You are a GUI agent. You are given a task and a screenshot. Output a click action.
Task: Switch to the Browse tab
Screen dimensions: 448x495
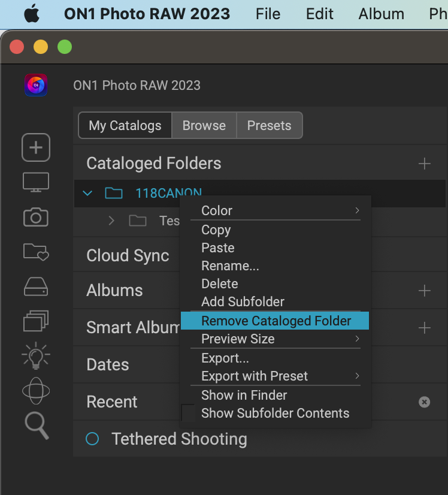click(204, 126)
